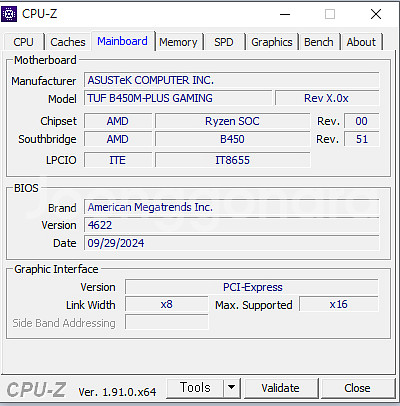Minimize the CPU-Z window

click(x=285, y=14)
